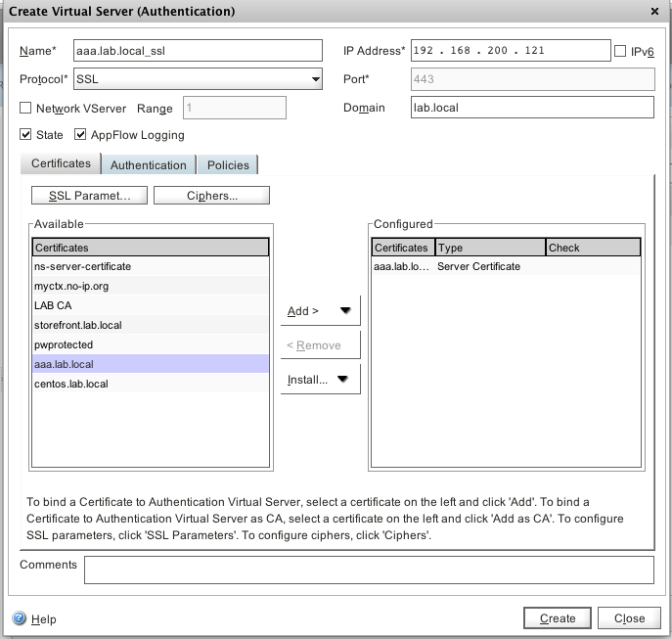Image resolution: width=672 pixels, height=639 pixels.
Task: Enable the IPv6 checkbox
Action: tap(621, 51)
